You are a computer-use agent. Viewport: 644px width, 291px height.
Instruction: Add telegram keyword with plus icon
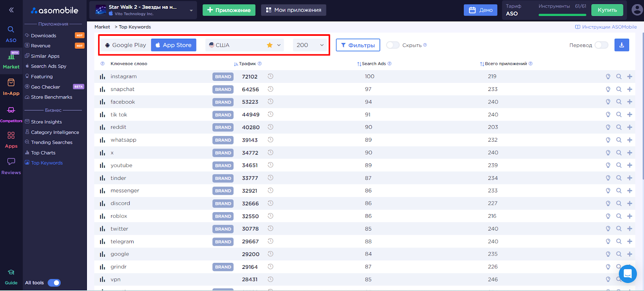(x=630, y=241)
